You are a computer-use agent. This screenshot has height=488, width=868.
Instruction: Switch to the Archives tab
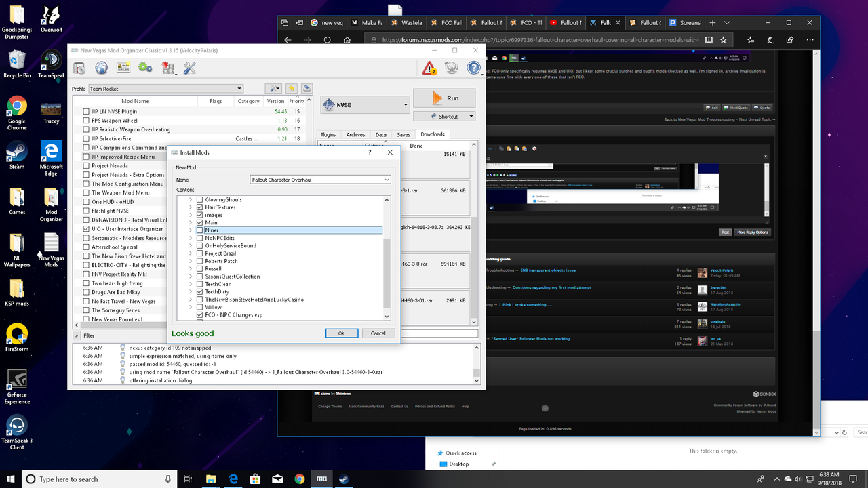(356, 135)
